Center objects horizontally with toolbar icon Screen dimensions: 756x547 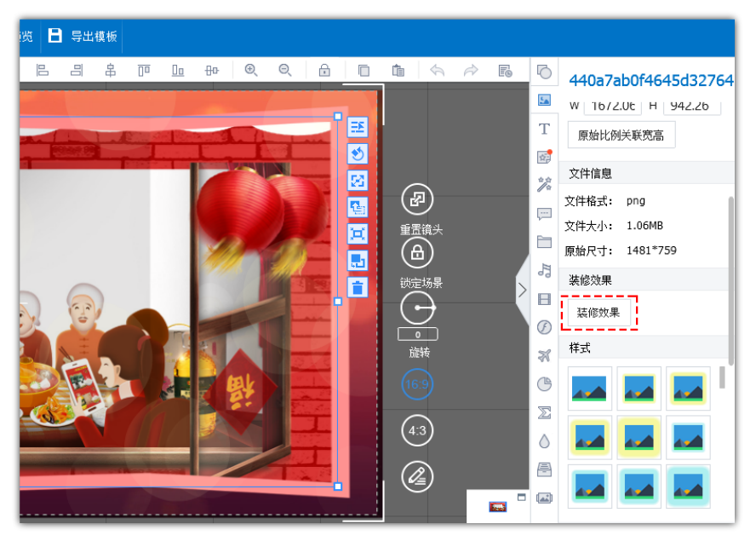click(x=111, y=71)
